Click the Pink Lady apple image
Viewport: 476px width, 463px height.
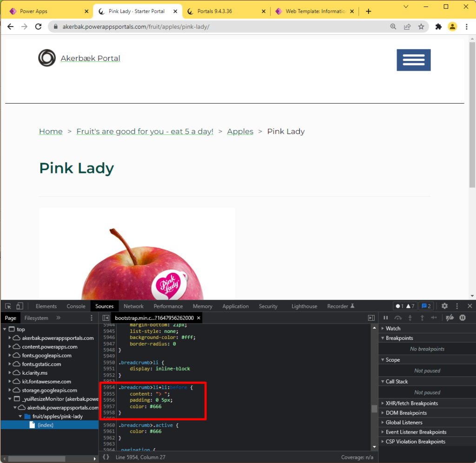(x=137, y=254)
